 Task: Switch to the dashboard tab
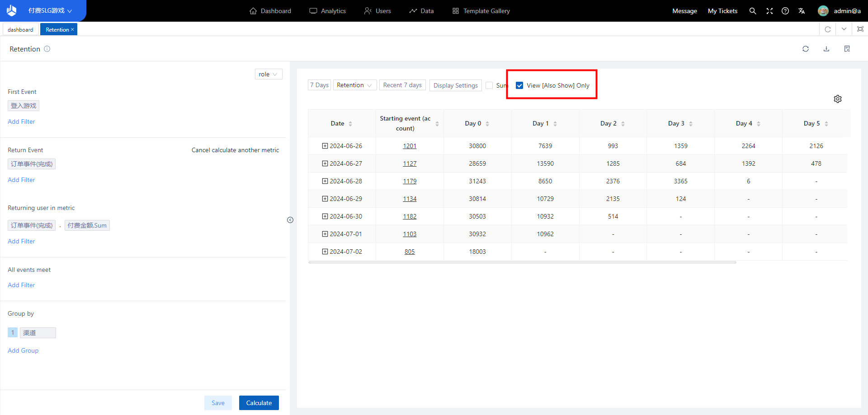[20, 30]
